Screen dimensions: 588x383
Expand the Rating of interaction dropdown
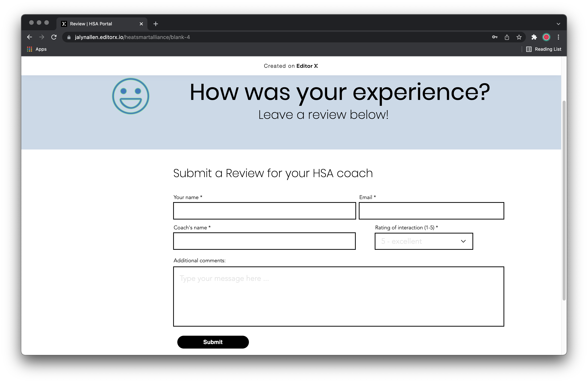(x=424, y=241)
